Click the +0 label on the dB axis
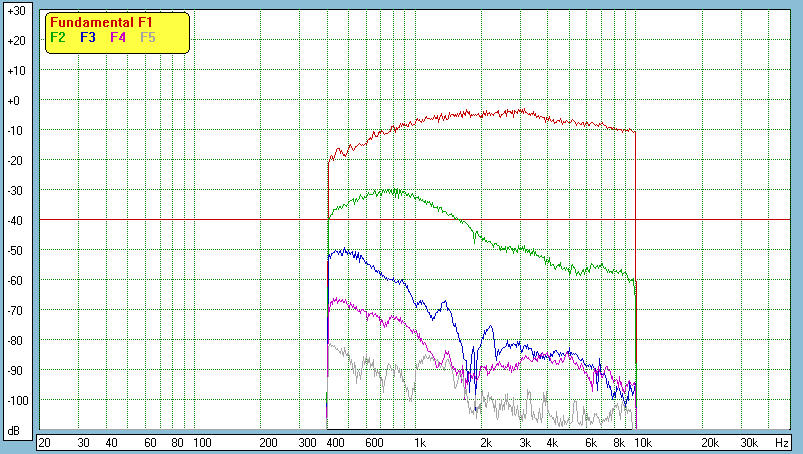The width and height of the screenshot is (803, 454). 15,101
